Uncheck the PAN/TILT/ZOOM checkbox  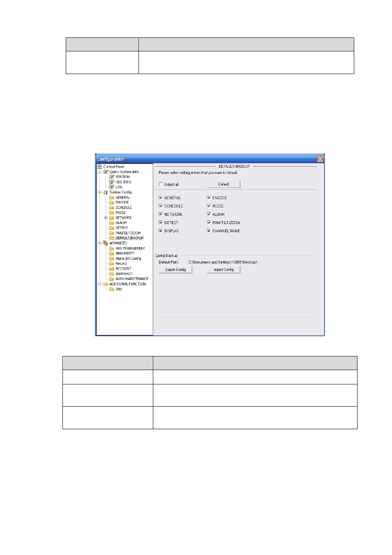(209, 222)
